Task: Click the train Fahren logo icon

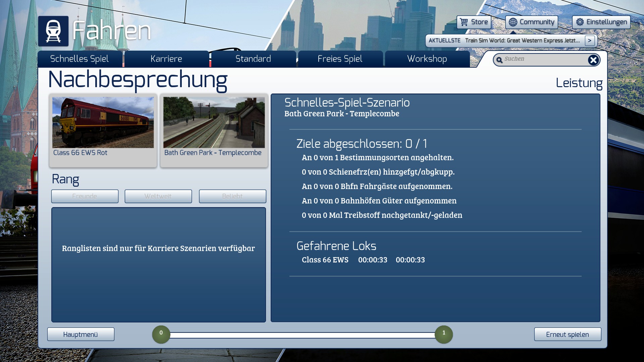Action: [53, 31]
